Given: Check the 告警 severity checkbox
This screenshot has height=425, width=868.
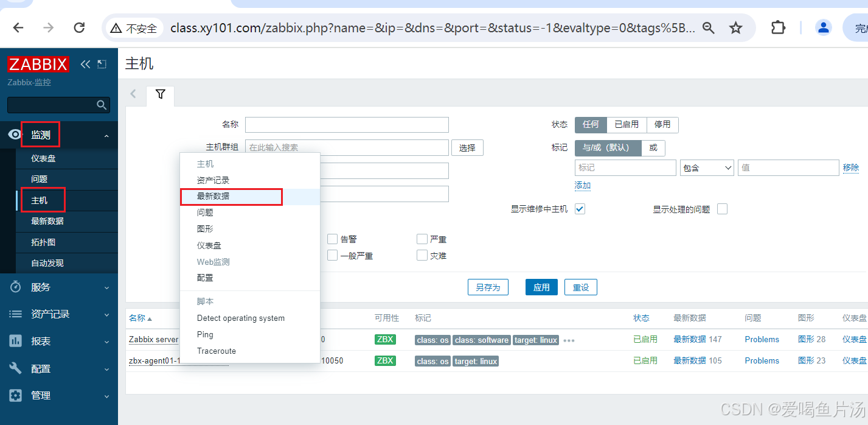Looking at the screenshot, I should [x=332, y=239].
